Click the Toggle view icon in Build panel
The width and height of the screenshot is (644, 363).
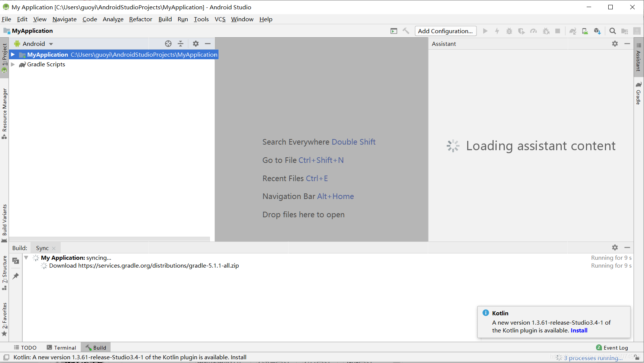pos(16,261)
